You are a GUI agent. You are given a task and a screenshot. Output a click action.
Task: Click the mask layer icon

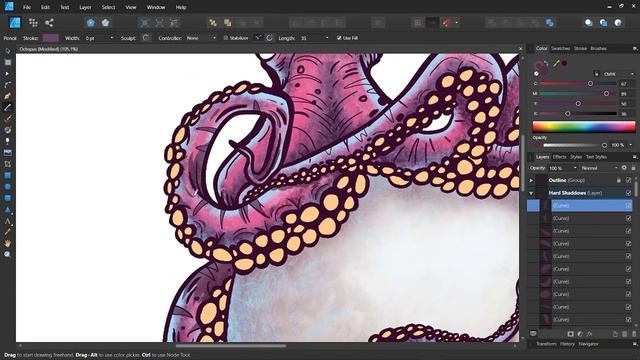tap(571, 334)
